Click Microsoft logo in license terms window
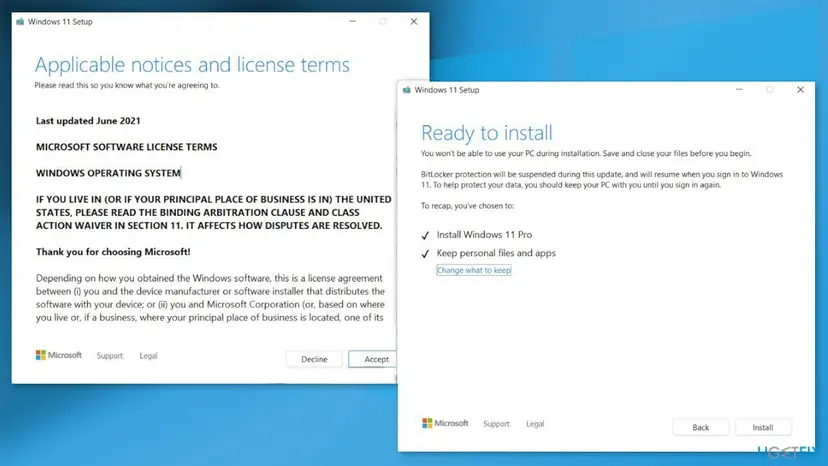Viewport: 828px width, 466px height. point(59,355)
